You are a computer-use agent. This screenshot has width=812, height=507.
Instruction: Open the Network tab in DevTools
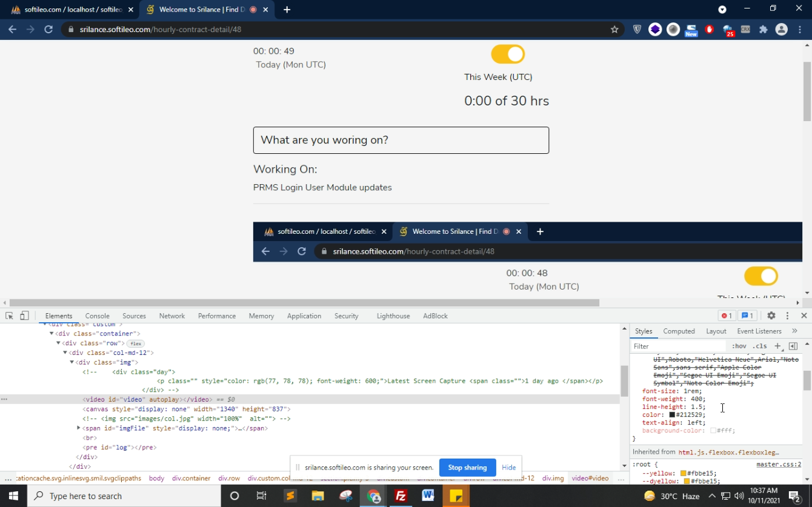(172, 316)
